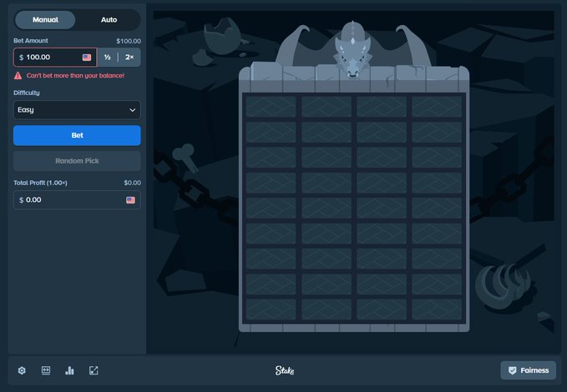The image size is (567, 392).
Task: Click the 'Can't bet more than your balance!' message
Action: pos(75,76)
